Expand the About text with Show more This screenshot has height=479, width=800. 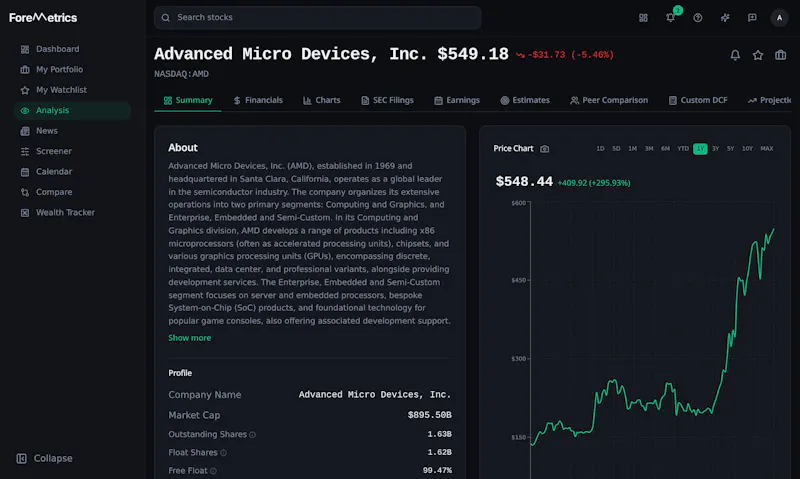189,338
